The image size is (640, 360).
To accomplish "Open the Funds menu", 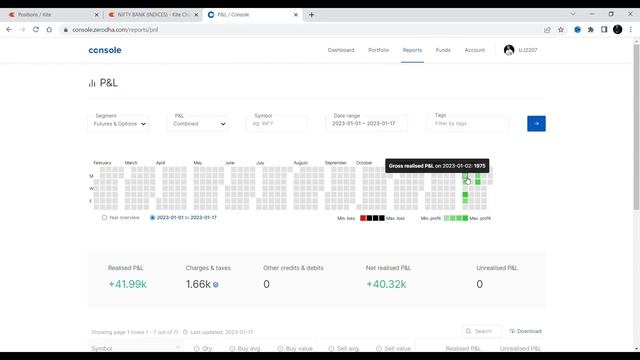I will click(x=443, y=50).
